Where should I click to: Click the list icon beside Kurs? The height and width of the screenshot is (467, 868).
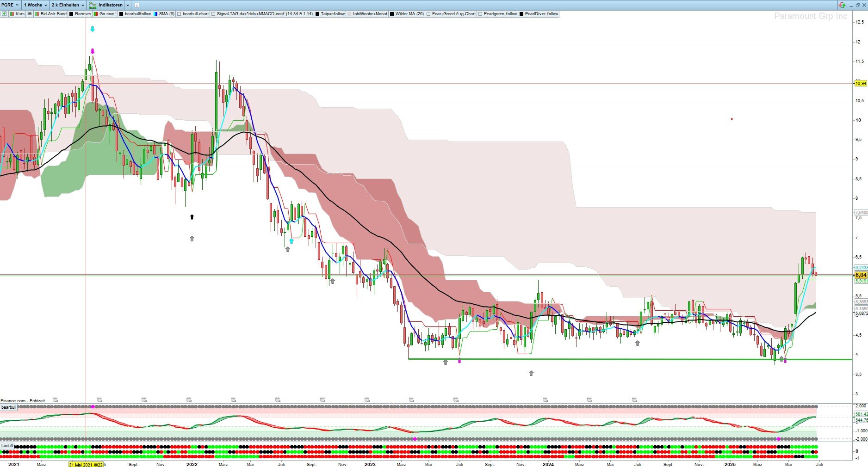point(30,14)
